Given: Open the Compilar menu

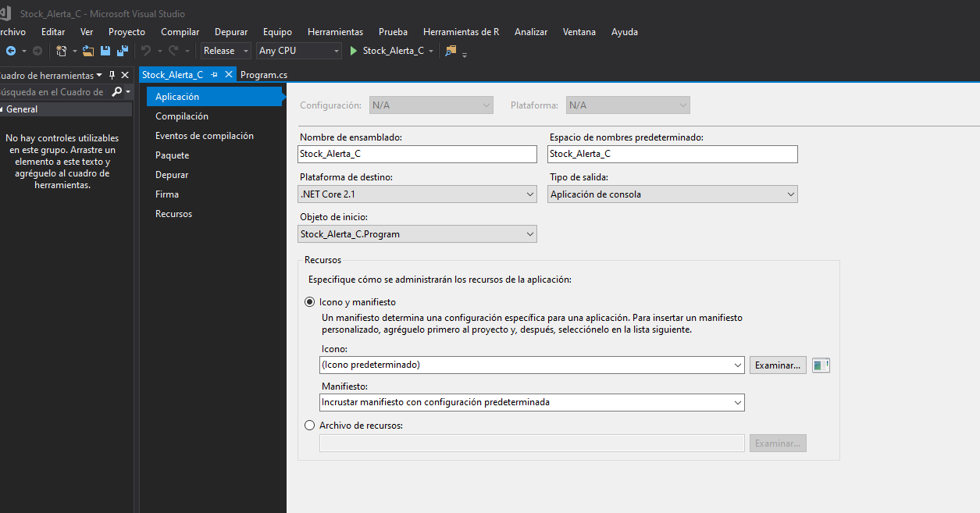Looking at the screenshot, I should [x=180, y=32].
